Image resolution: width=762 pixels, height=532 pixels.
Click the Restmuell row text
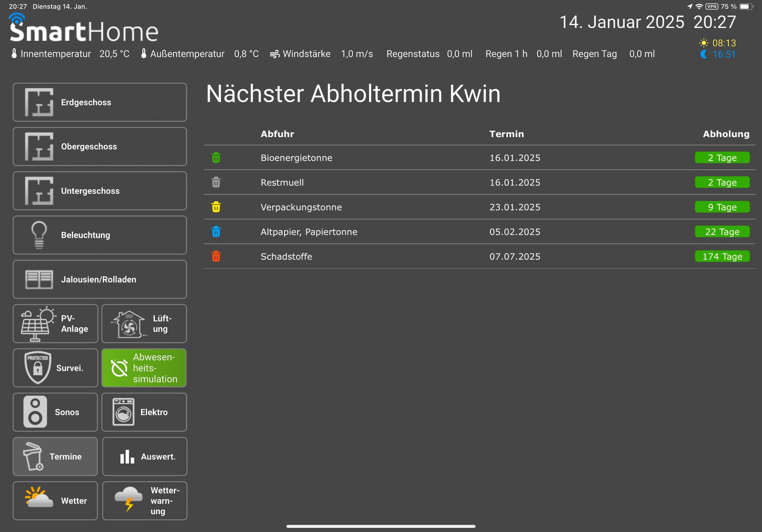(282, 182)
